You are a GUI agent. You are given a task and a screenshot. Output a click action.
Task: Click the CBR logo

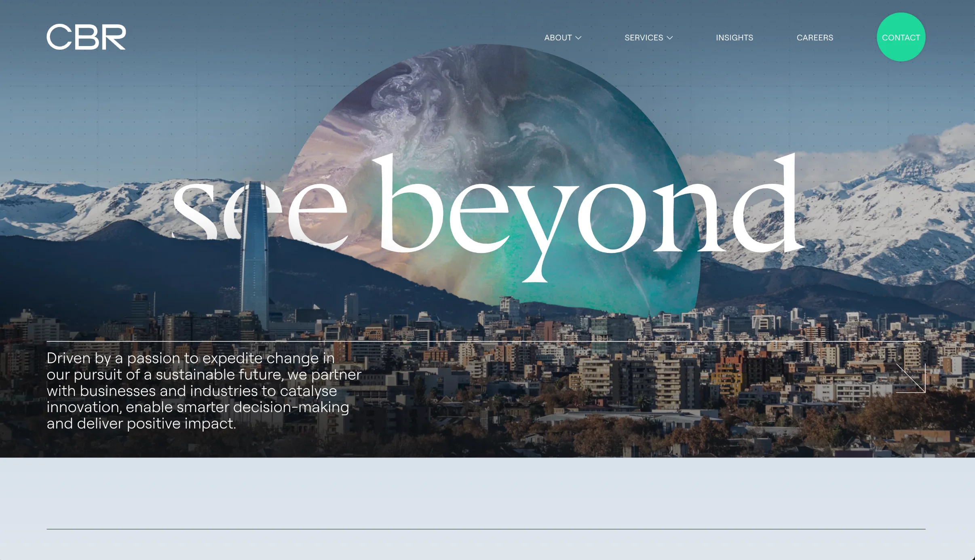point(86,37)
